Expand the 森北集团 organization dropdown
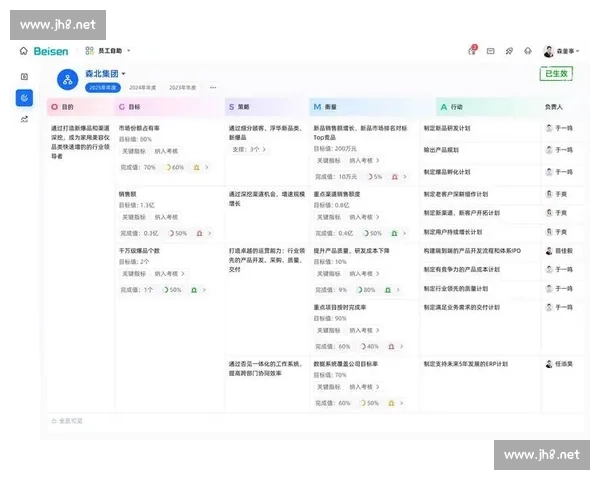 (x=124, y=73)
